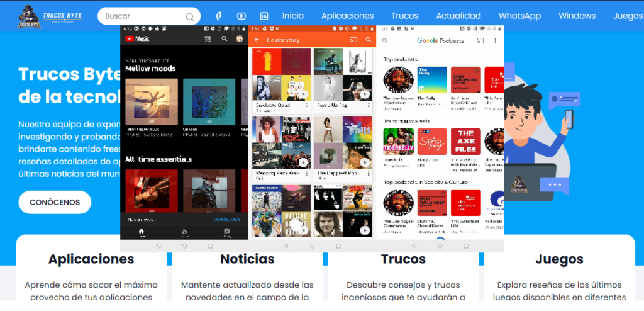The width and height of the screenshot is (644, 311).
Task: Select Windows in the top navigation
Action: click(x=577, y=16)
